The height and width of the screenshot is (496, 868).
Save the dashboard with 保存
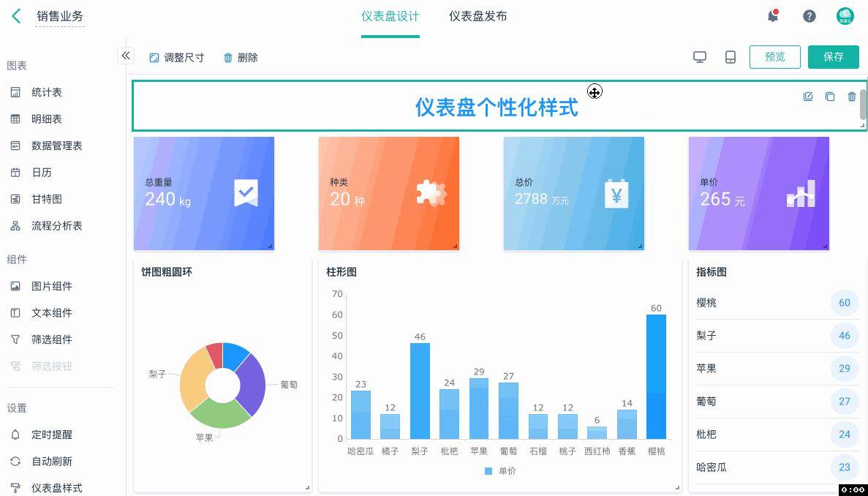tap(833, 57)
